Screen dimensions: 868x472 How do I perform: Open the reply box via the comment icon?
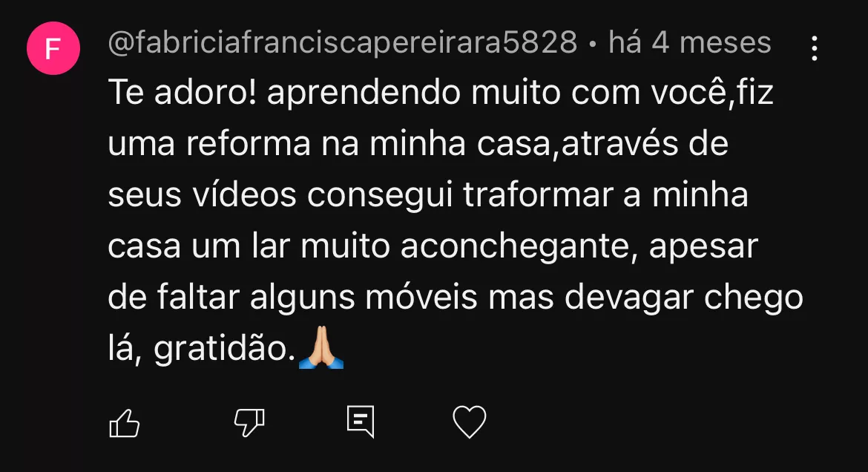click(361, 422)
